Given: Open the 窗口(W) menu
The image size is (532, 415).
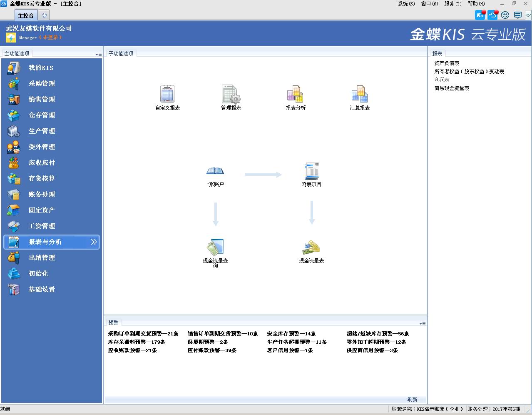Looking at the screenshot, I should tap(429, 4).
